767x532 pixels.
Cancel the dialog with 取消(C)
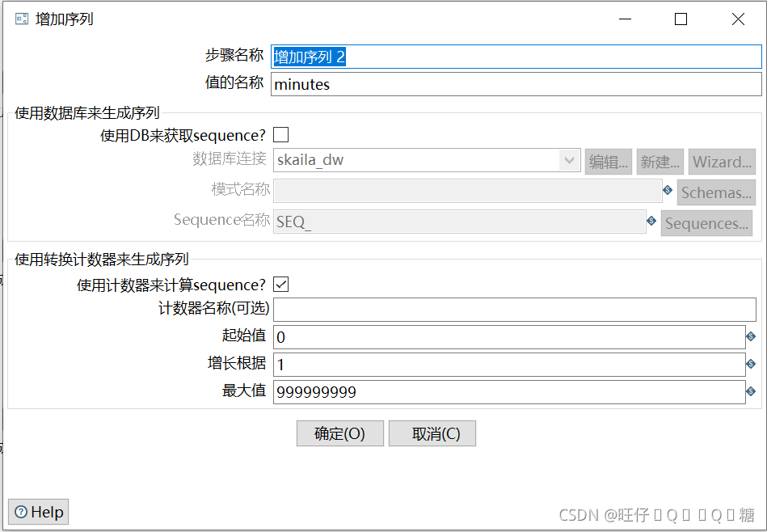point(432,433)
